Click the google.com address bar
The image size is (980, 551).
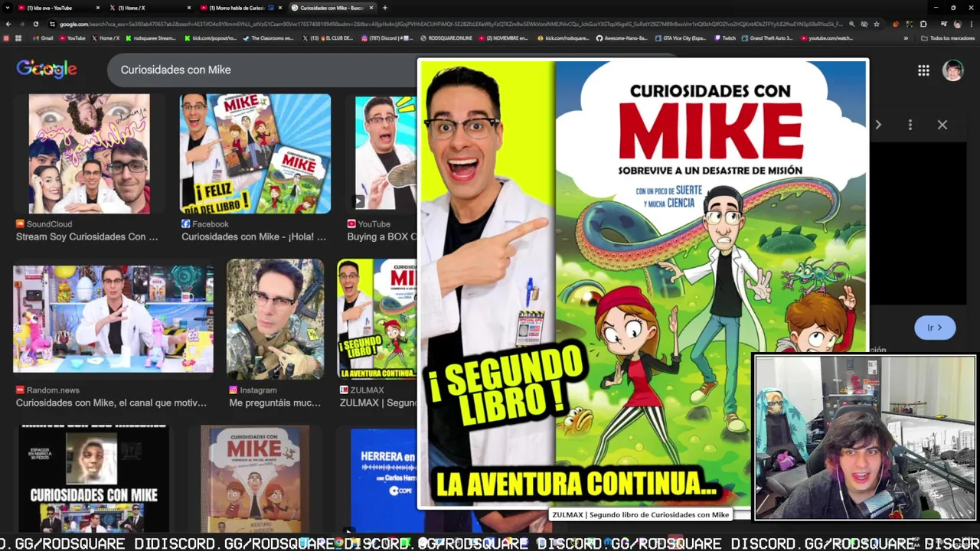coord(452,24)
